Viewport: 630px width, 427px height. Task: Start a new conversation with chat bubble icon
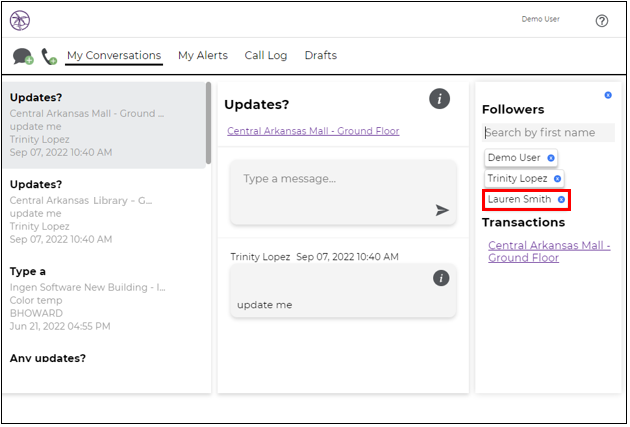(23, 56)
